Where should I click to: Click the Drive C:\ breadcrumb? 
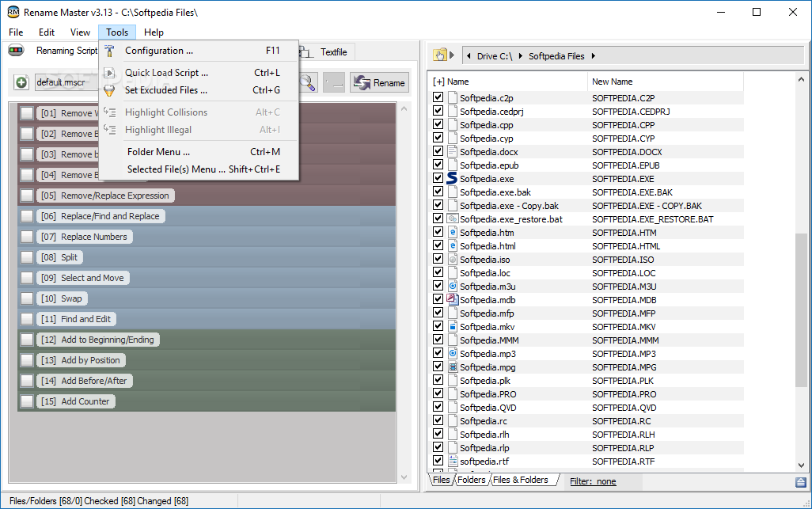coord(495,56)
